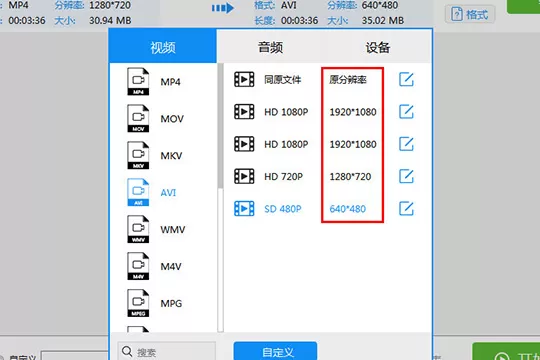Select the WMV format file icon
Image resolution: width=540 pixels, height=360 pixels.
click(x=138, y=229)
